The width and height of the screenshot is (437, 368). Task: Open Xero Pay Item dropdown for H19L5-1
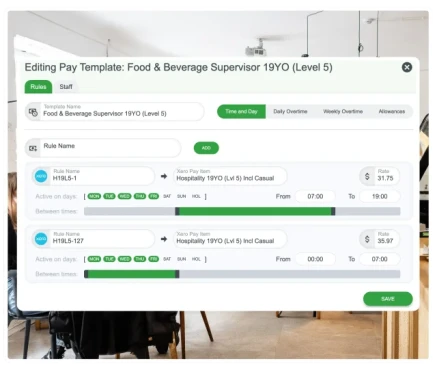click(x=230, y=176)
